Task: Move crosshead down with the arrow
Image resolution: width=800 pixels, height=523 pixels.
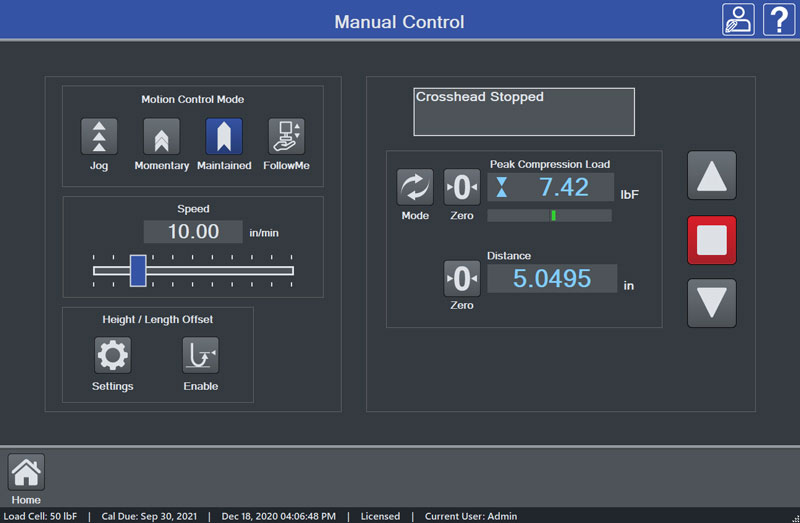Action: click(711, 303)
